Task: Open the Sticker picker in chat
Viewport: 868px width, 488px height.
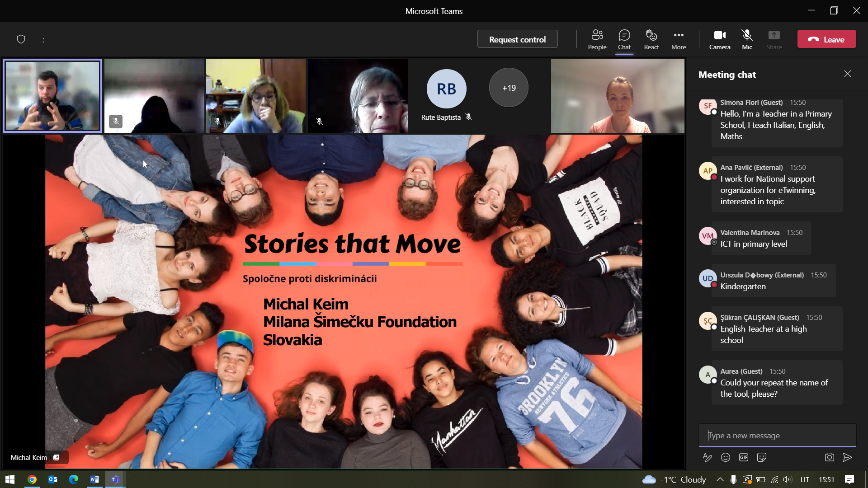Action: [x=762, y=457]
